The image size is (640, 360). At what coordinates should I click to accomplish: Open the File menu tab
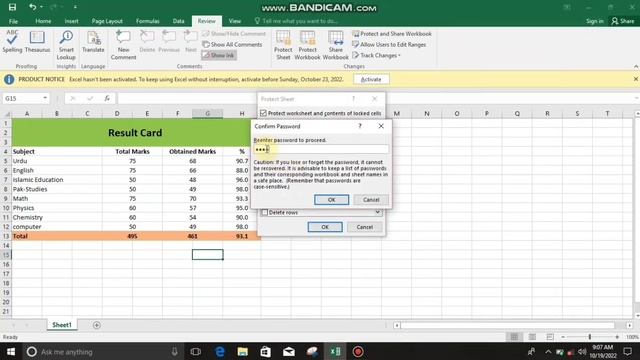coord(13,21)
